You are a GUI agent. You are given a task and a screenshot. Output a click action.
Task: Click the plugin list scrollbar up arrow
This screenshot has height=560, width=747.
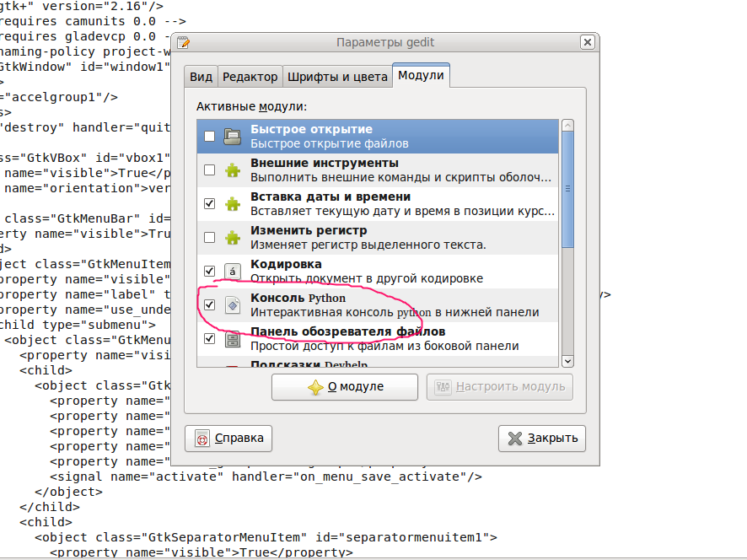[567, 126]
